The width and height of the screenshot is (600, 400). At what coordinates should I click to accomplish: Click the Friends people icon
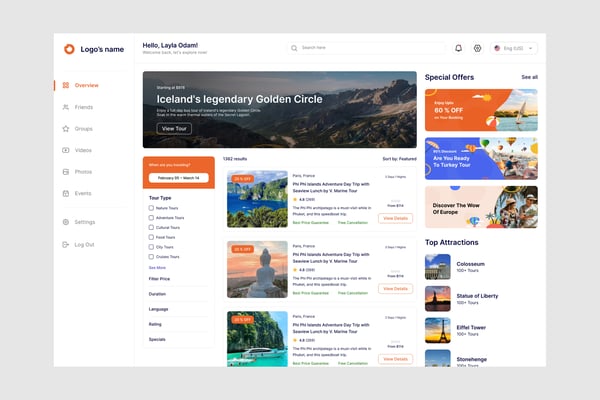[x=66, y=107]
